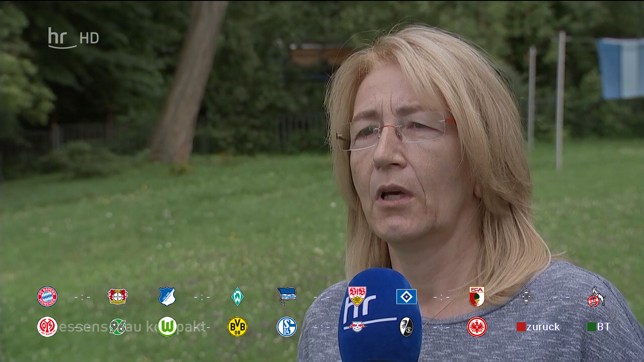Select the FC Bayern München crest
The image size is (644, 362).
(x=47, y=297)
